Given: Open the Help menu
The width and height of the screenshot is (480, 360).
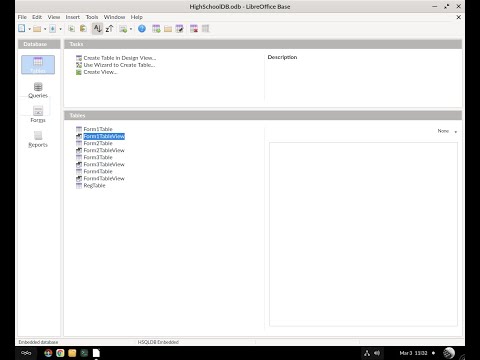Looking at the screenshot, I should pos(136,17).
